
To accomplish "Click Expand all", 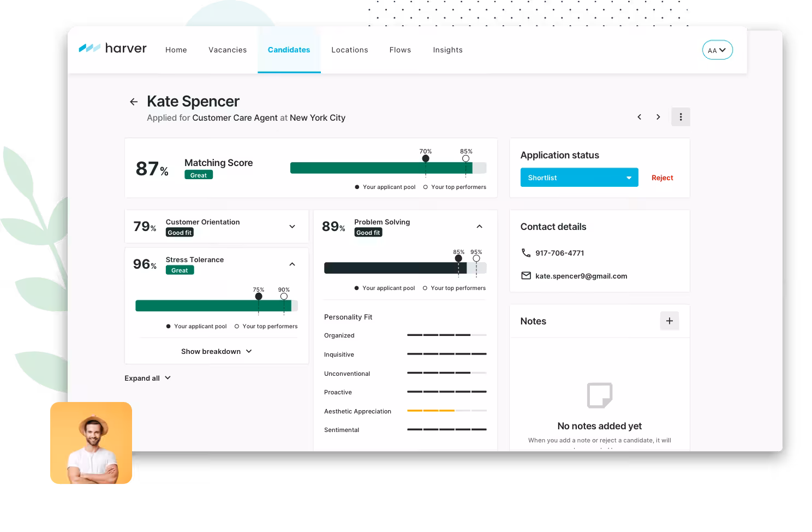I will (x=147, y=378).
